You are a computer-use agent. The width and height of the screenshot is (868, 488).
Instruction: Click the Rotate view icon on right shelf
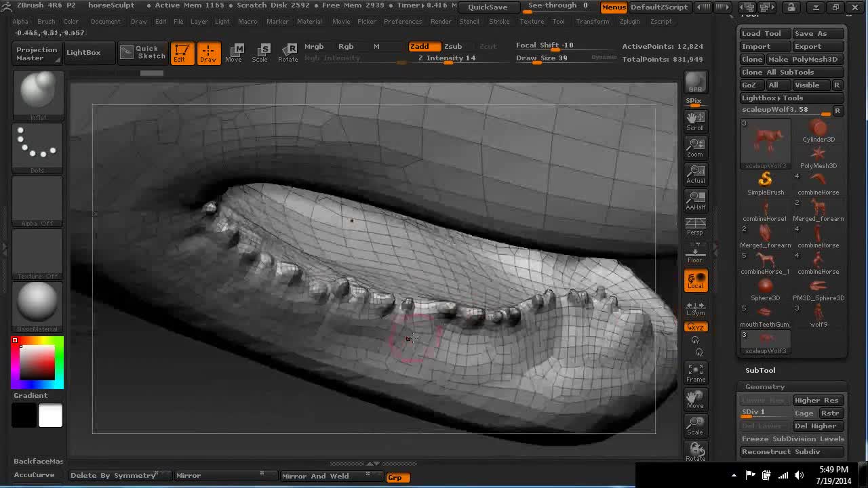(x=695, y=451)
